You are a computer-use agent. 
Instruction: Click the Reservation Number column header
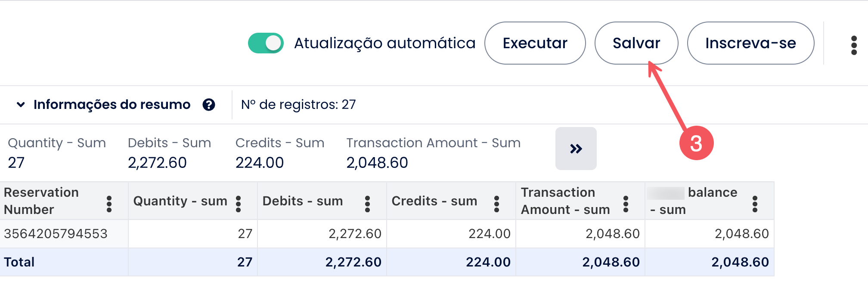coord(41,201)
